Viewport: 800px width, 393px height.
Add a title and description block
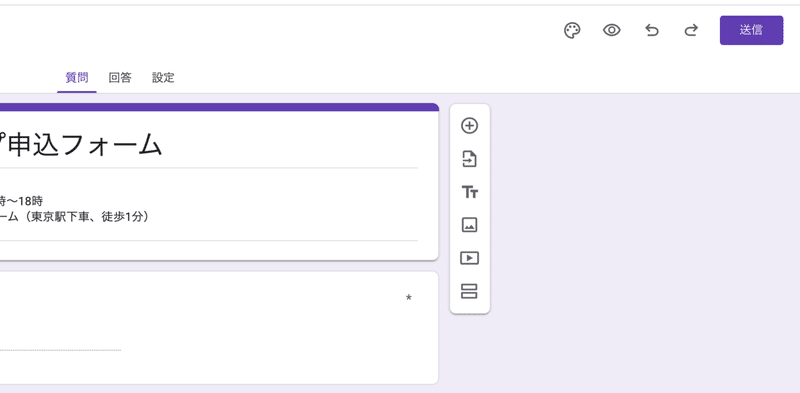[x=469, y=192]
